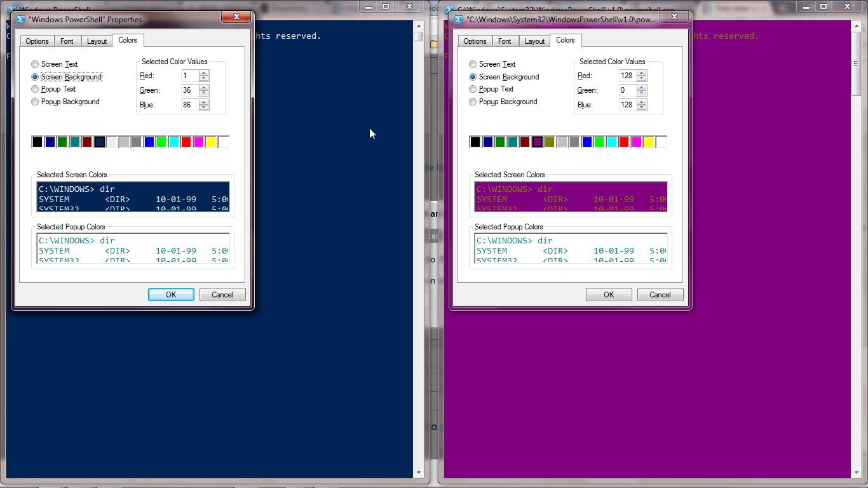Open Options tab in "Windows PowerShell" Properties

point(37,41)
